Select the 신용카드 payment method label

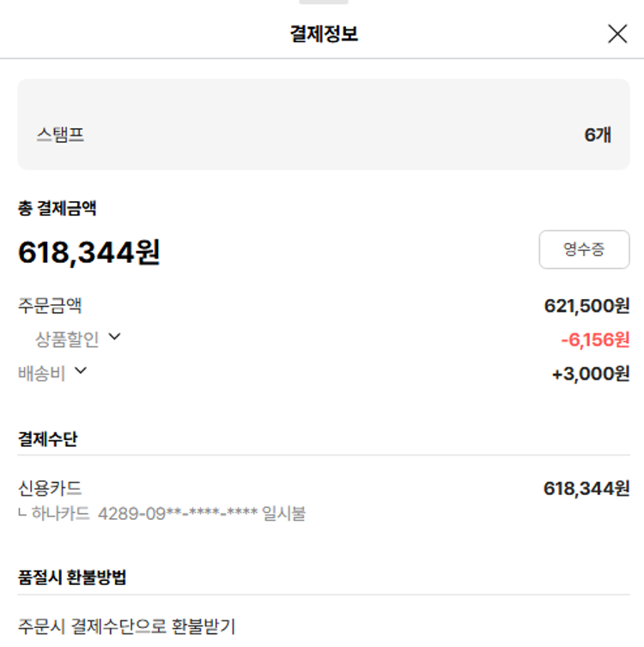click(x=50, y=488)
